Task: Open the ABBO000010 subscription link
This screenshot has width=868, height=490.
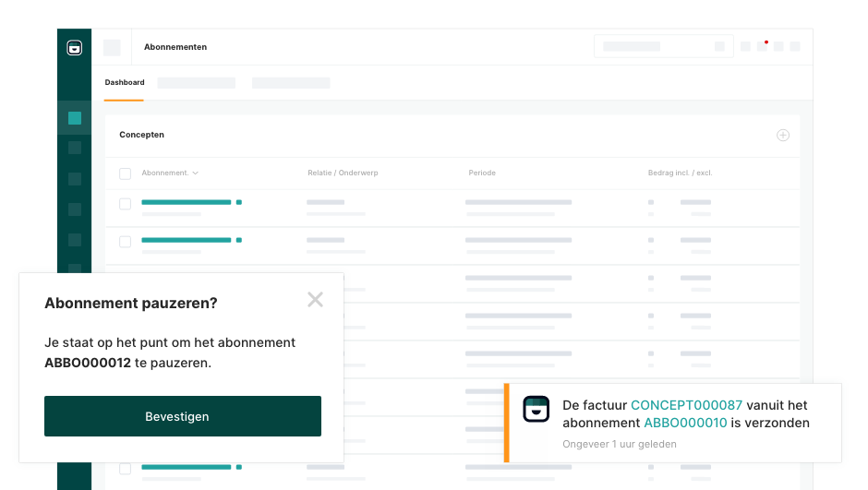Action: tap(685, 424)
